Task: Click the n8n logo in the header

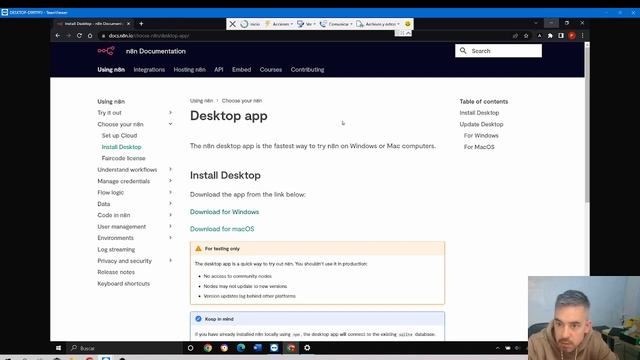Action: tap(106, 51)
